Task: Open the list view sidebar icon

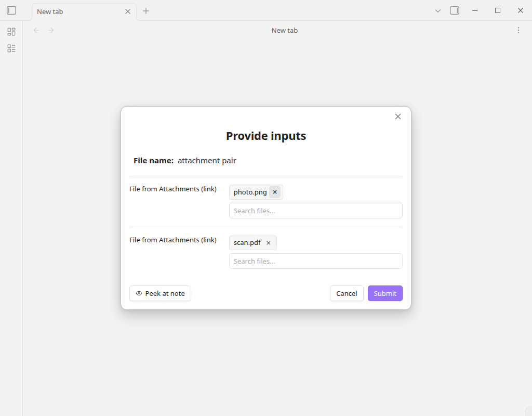Action: 11,48
